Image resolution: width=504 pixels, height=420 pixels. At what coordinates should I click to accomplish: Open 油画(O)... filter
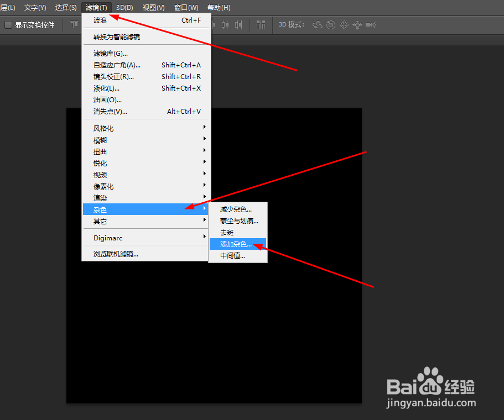pyautogui.click(x=147, y=99)
